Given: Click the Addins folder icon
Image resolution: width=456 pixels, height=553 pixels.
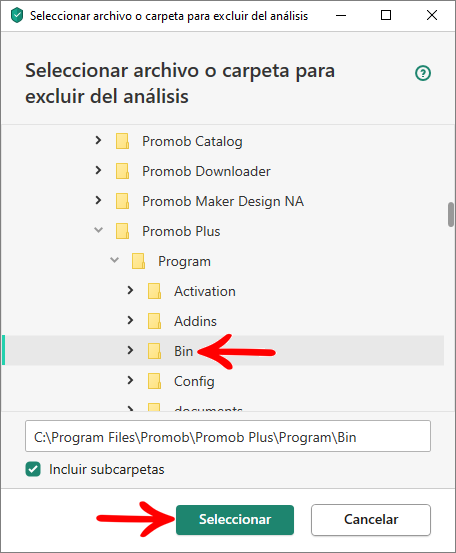Looking at the screenshot, I should click(x=154, y=321).
